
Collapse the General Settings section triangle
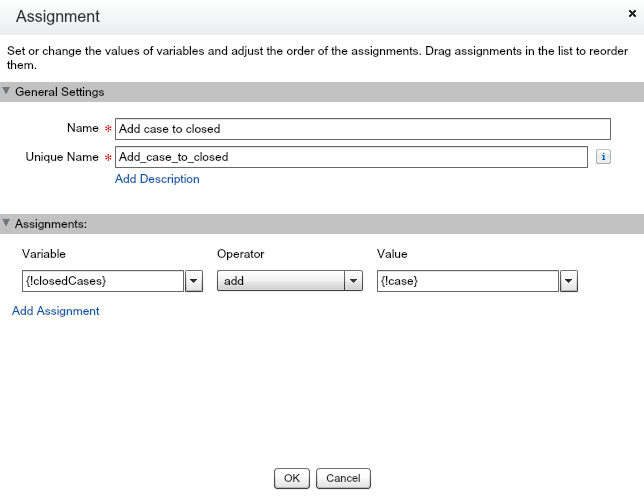click(7, 92)
